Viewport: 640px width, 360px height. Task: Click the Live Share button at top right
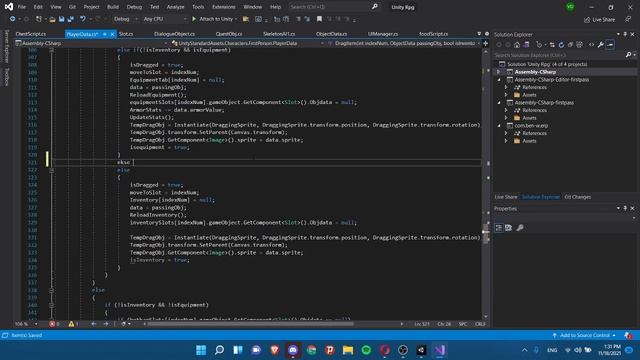point(599,20)
